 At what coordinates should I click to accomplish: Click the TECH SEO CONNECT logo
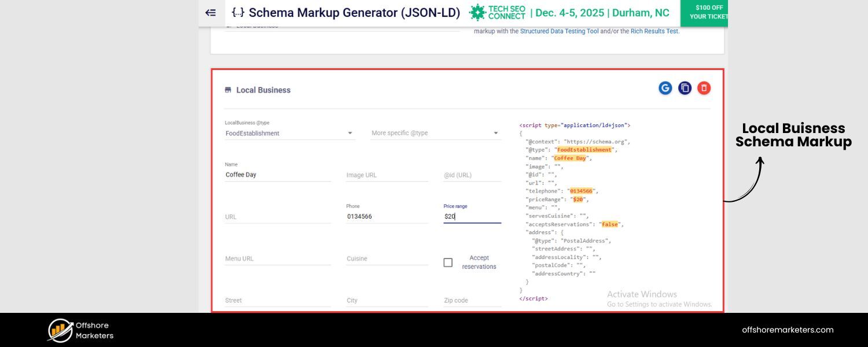[498, 12]
